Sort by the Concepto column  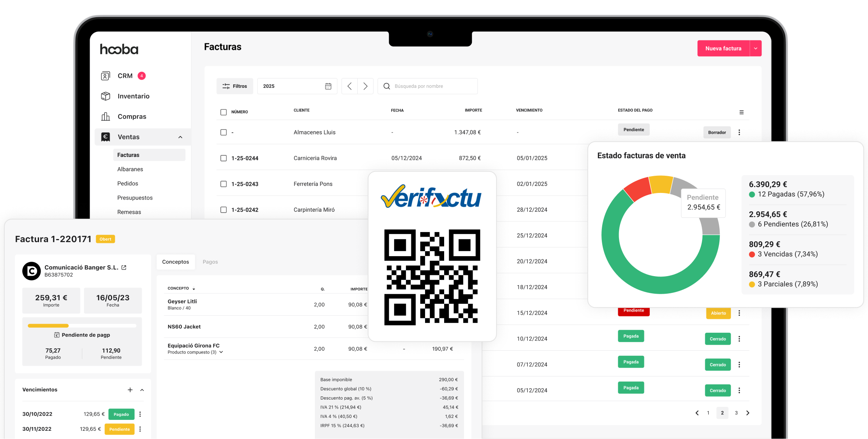tap(181, 288)
